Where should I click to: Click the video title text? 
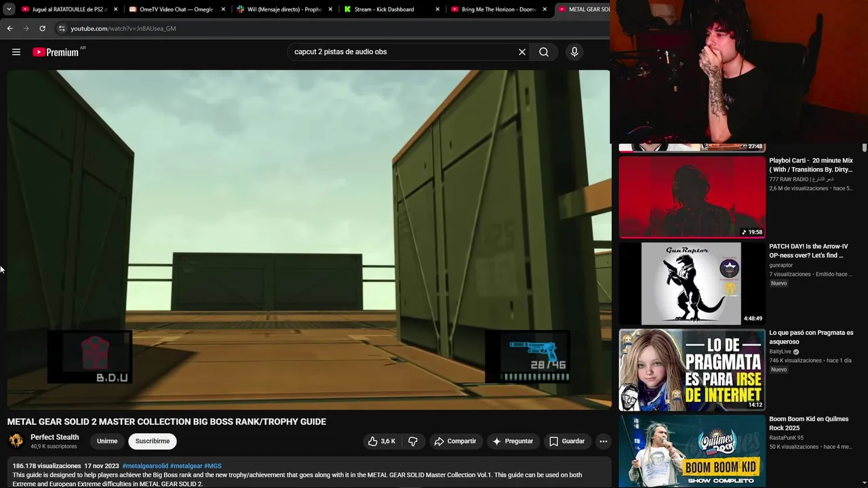167,422
